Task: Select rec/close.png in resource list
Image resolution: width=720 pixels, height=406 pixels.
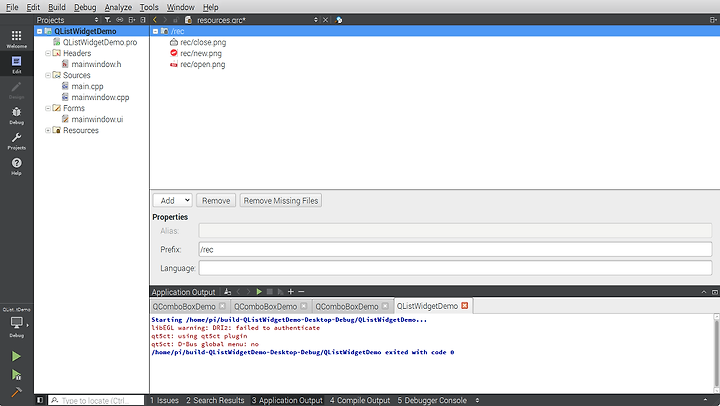Action: coord(203,42)
